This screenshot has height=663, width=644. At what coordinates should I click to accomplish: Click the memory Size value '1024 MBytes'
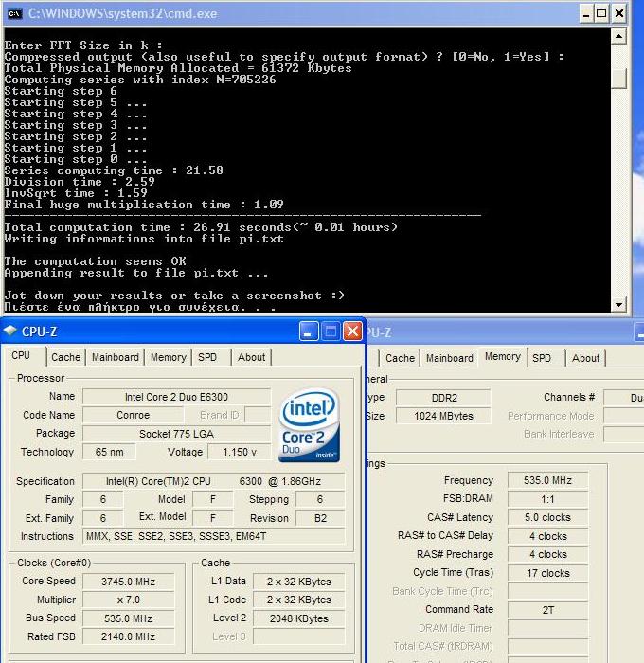tap(443, 416)
